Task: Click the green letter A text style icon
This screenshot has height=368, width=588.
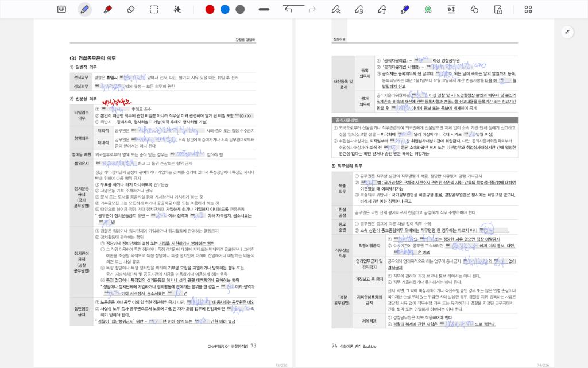Action: tap(428, 9)
